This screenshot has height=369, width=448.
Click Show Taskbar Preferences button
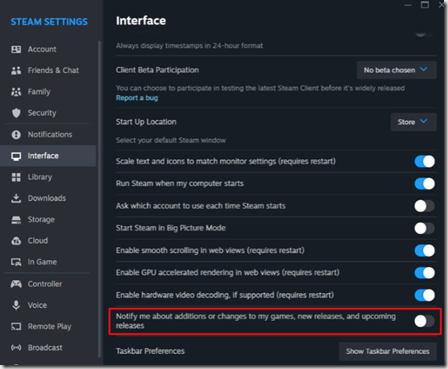(388, 351)
